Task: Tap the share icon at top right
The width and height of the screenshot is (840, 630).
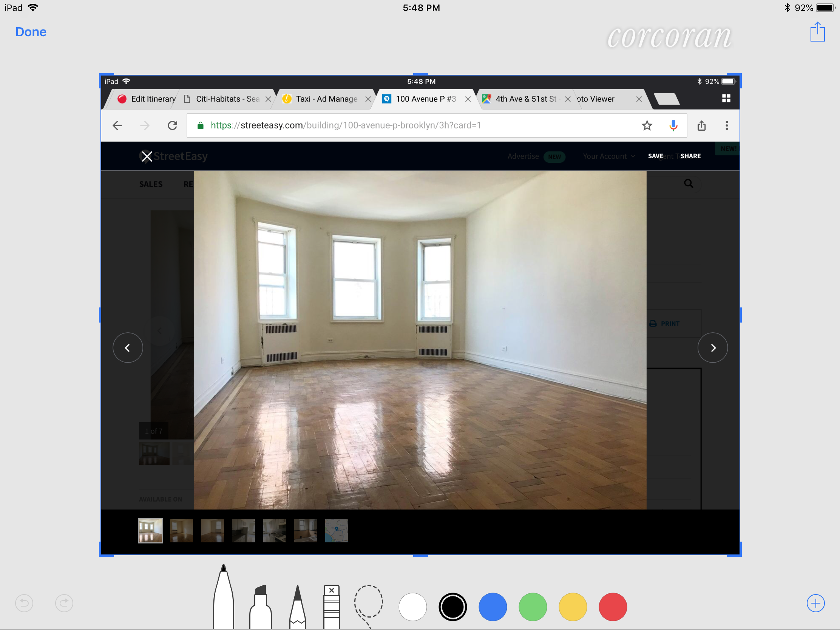Action: coord(817,32)
